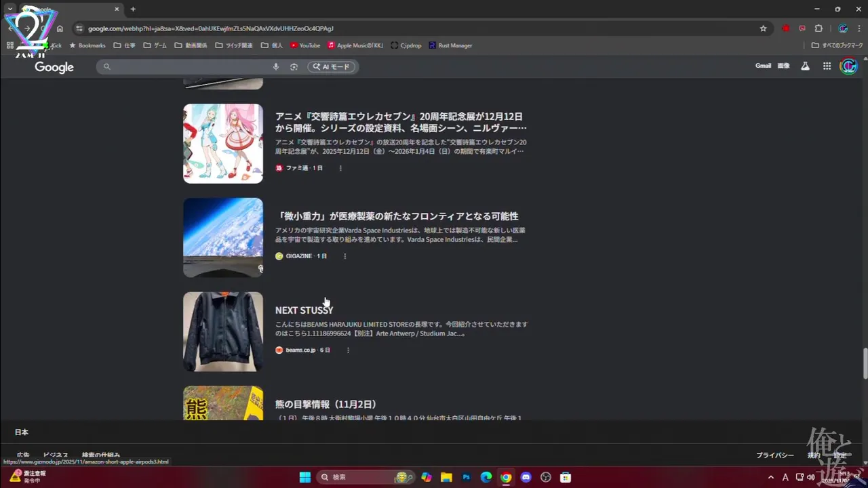Screen dimensions: 868x488
Task: Open NEXT STUSSY article headline
Action: (304, 310)
